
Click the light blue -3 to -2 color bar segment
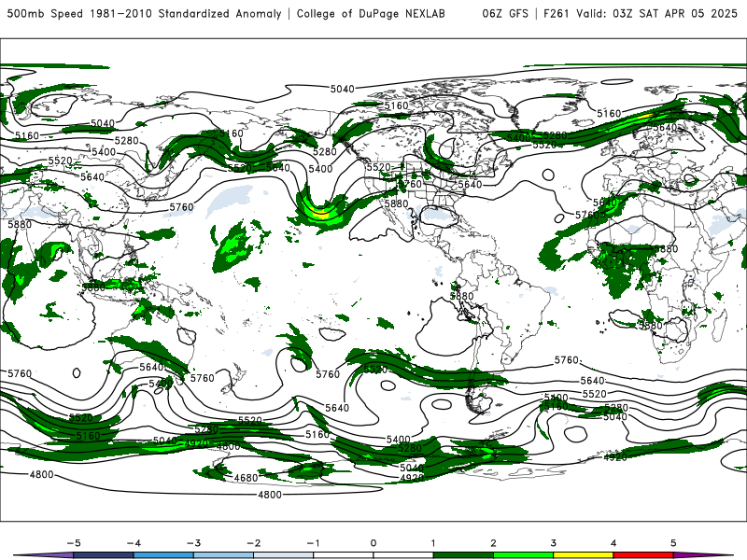coord(223,555)
